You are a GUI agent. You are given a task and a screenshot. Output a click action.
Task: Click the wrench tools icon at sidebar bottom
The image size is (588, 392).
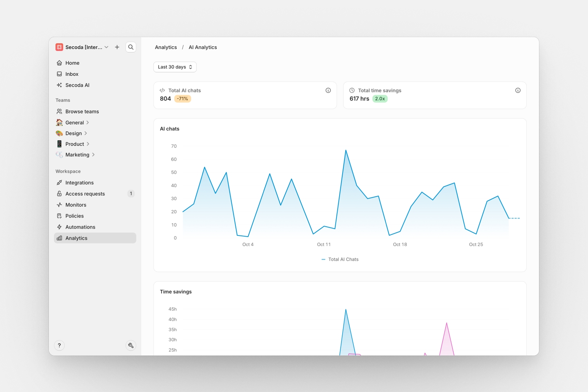coord(131,345)
